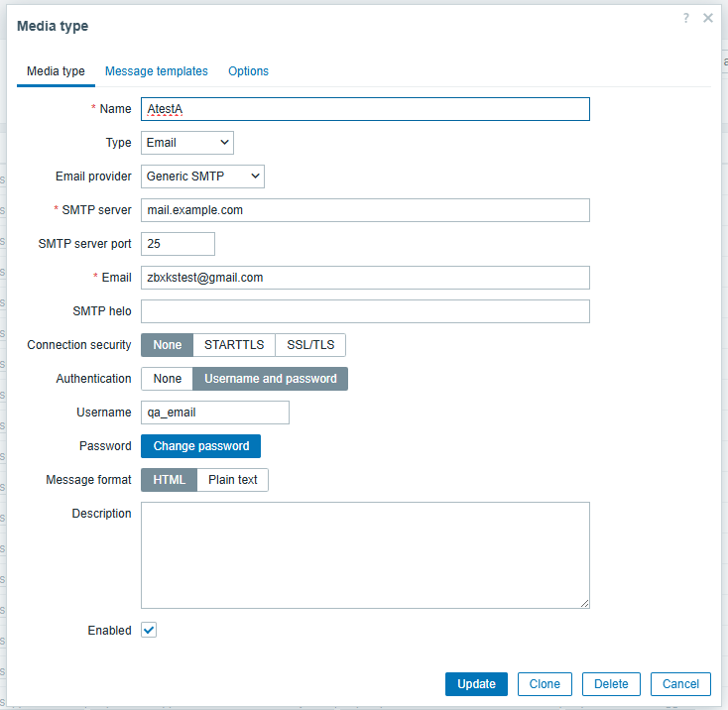This screenshot has height=710, width=728.
Task: Close the Media type dialog
Action: coord(707,18)
